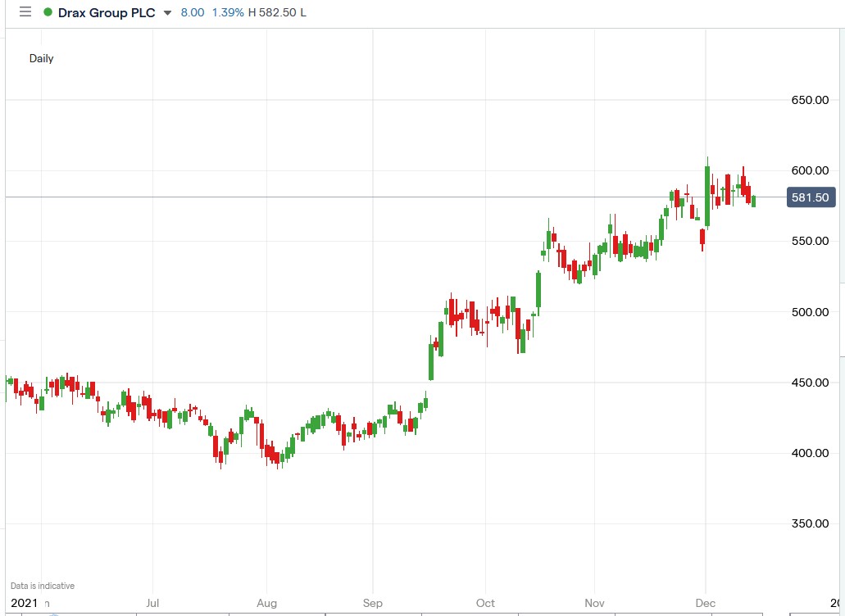
Task: Select the current price label 581.50
Action: pyautogui.click(x=810, y=197)
